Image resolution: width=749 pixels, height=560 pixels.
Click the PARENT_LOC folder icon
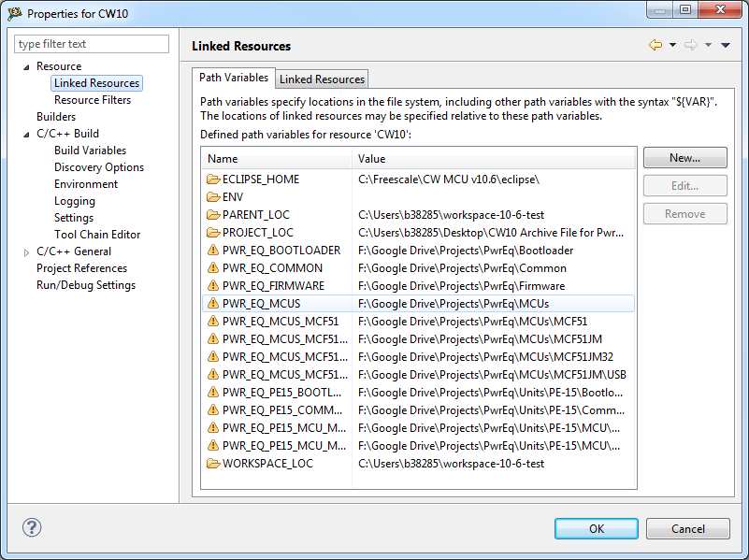(x=212, y=215)
